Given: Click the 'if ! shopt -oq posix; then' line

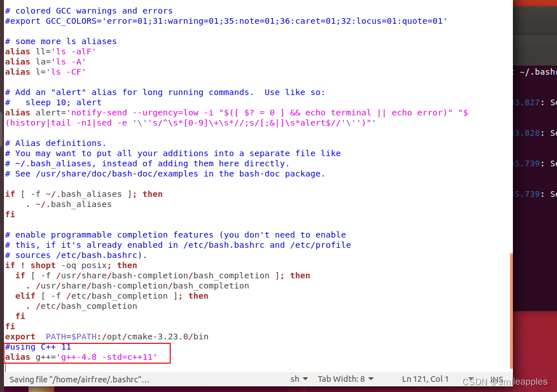Looking at the screenshot, I should tap(71, 265).
